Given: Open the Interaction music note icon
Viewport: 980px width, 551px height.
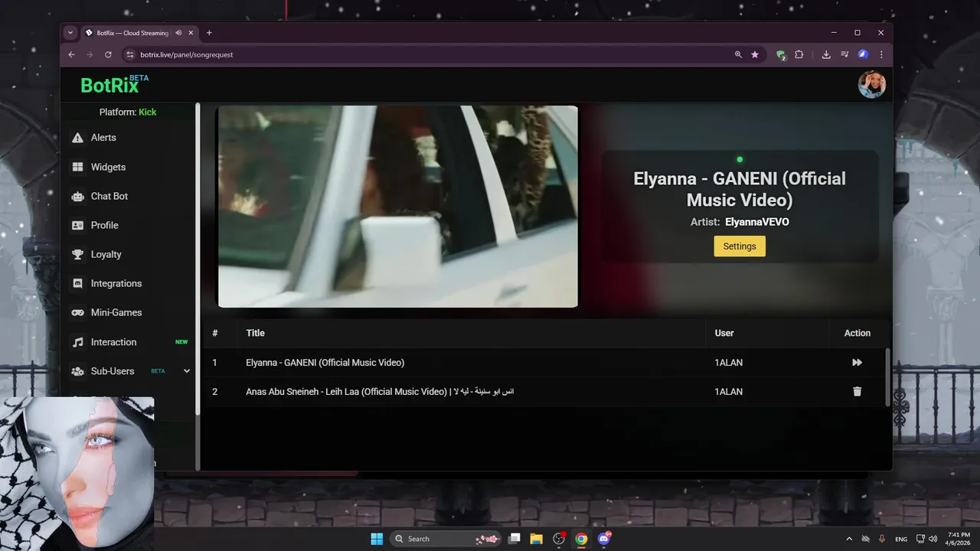Looking at the screenshot, I should [x=77, y=342].
